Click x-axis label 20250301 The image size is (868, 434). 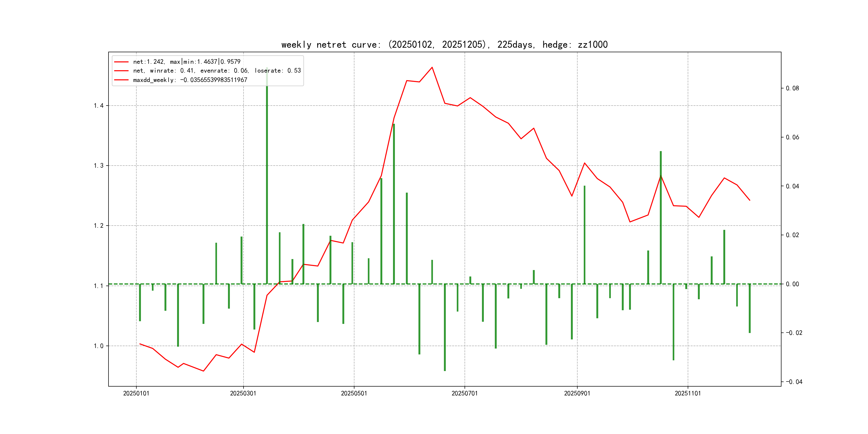[x=243, y=393]
